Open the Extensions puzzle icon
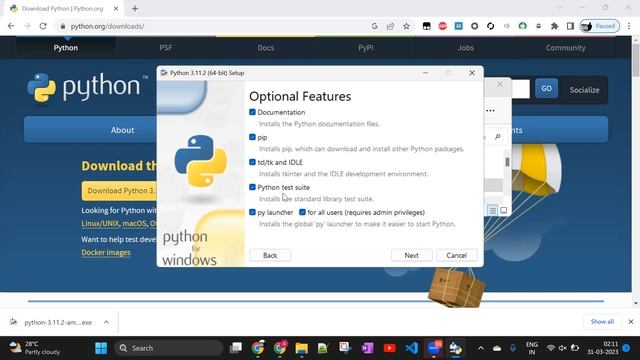 (x=554, y=26)
